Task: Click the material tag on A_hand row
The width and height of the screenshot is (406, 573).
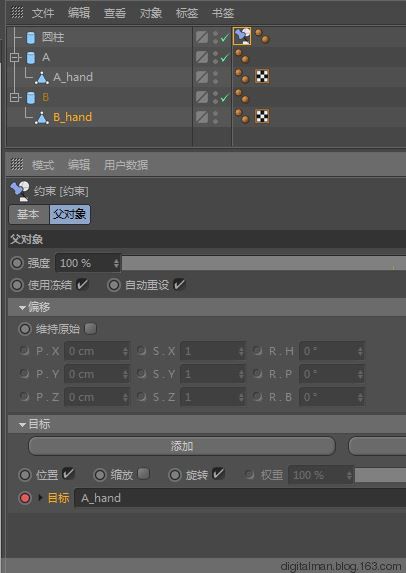Action: [242, 76]
